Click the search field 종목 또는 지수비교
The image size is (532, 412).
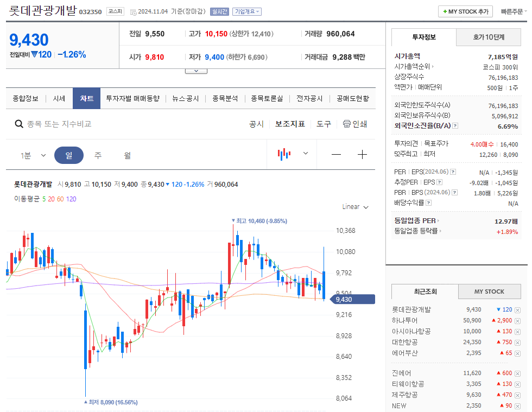click(x=59, y=124)
